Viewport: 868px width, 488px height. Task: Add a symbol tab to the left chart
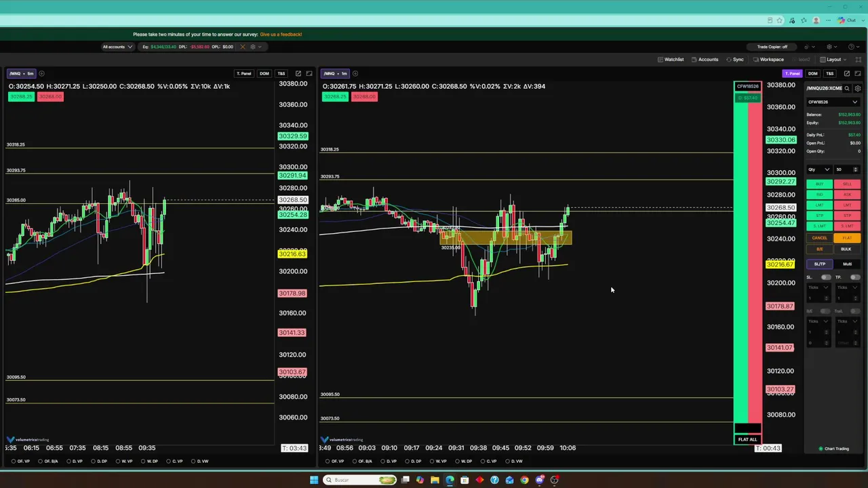(41, 73)
